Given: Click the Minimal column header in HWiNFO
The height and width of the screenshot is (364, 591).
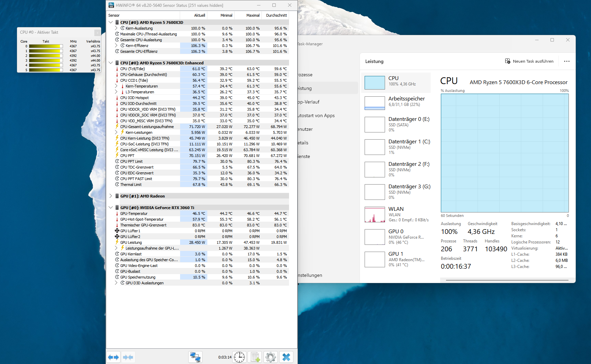Looking at the screenshot, I should point(221,15).
